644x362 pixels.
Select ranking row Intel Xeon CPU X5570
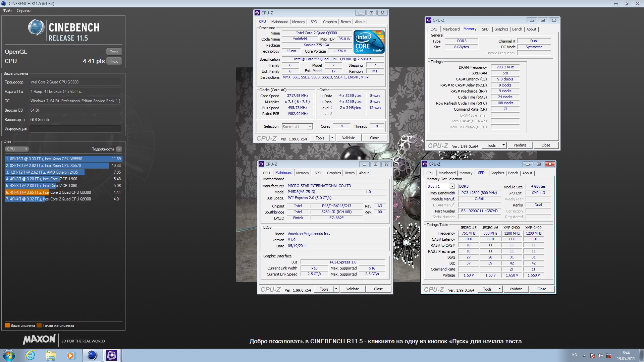[63, 166]
